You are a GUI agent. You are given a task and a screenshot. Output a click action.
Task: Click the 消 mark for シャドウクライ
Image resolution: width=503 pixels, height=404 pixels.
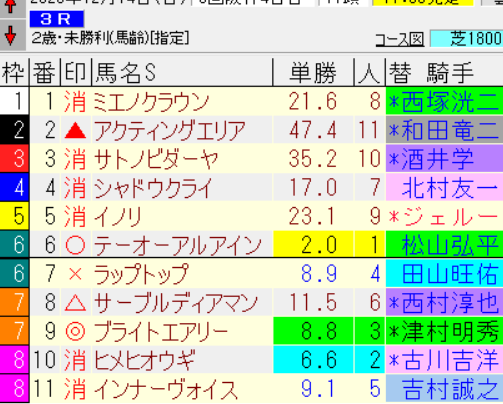[76, 188]
